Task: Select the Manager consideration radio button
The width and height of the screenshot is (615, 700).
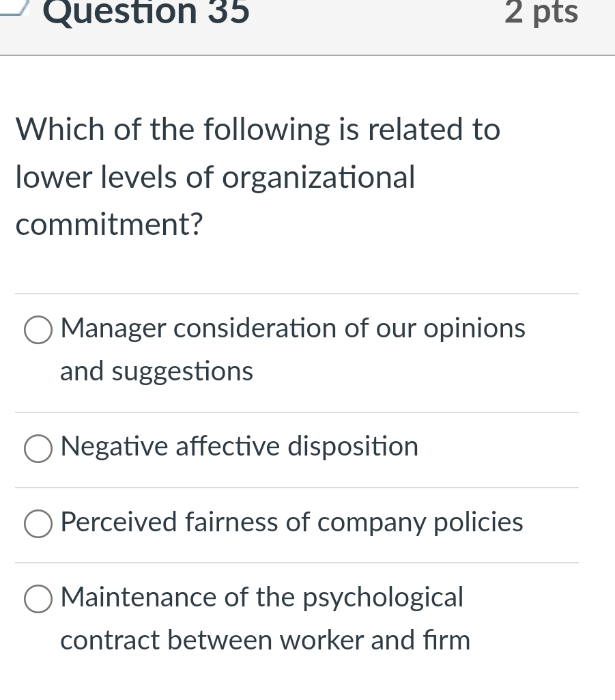Action: [x=38, y=331]
